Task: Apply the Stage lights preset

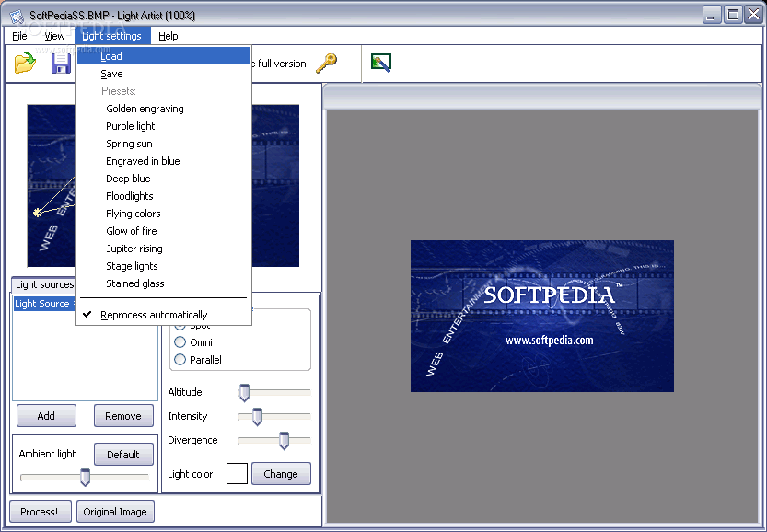Action: [x=163, y=266]
